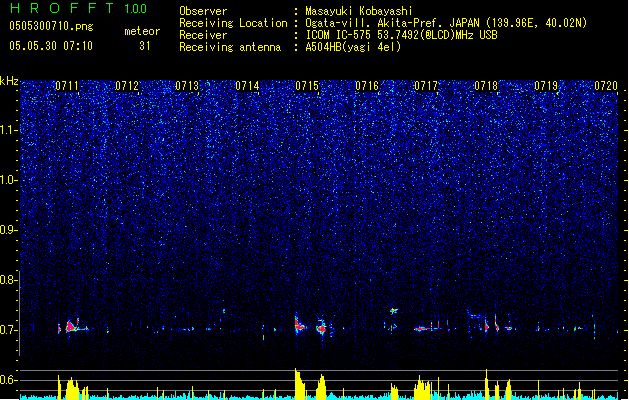Click the kHz axis unit label
The height and width of the screenshot is (400, 629).
coord(9,81)
